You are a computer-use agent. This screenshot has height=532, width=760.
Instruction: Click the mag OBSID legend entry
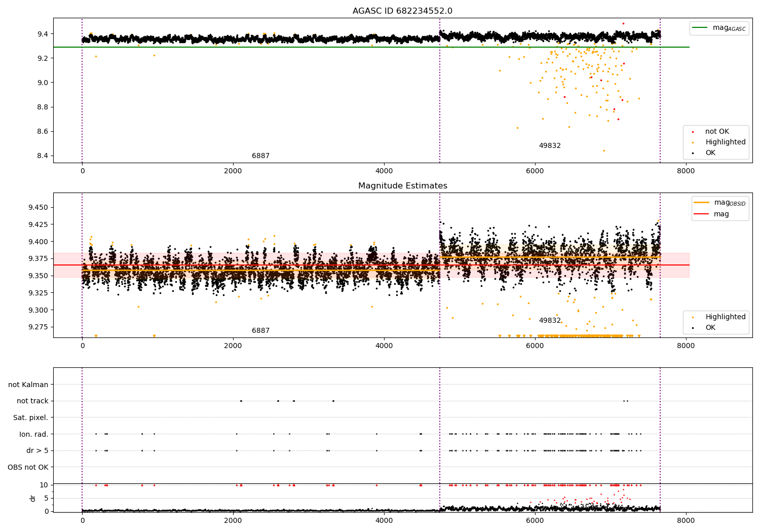pos(720,203)
